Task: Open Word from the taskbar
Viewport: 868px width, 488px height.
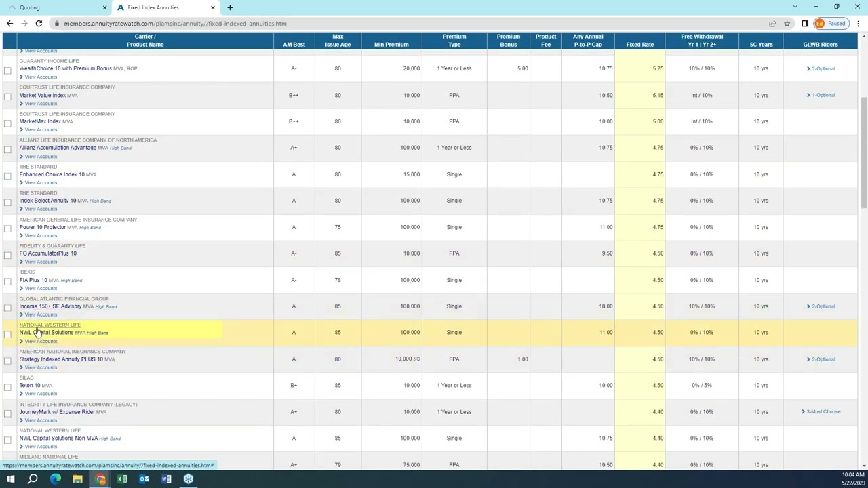Action: pyautogui.click(x=166, y=479)
